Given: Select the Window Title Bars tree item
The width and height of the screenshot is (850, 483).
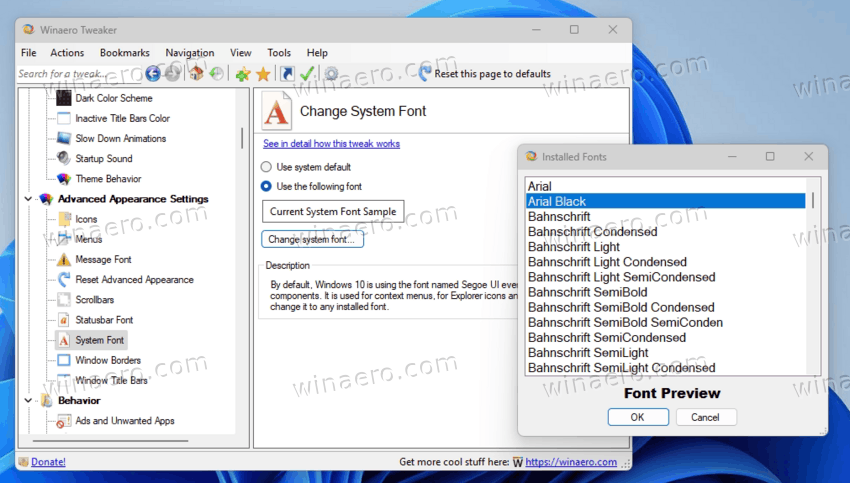Looking at the screenshot, I should click(x=112, y=381).
